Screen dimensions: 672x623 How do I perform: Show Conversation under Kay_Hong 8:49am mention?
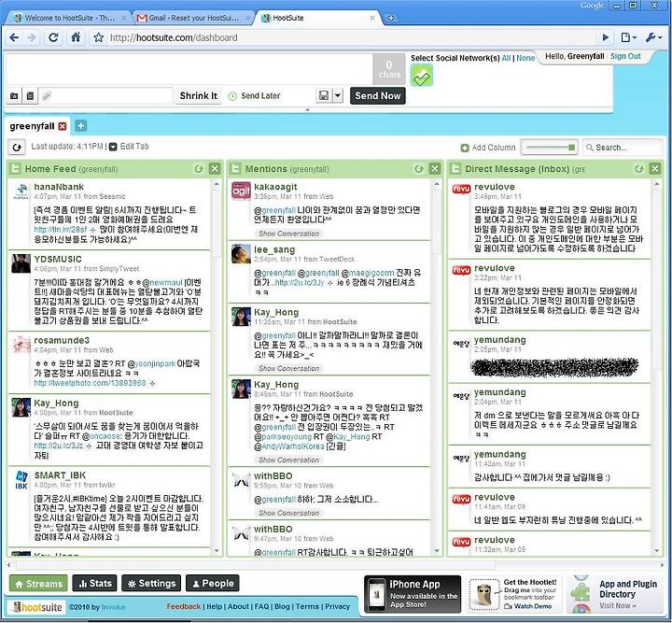[x=288, y=460]
